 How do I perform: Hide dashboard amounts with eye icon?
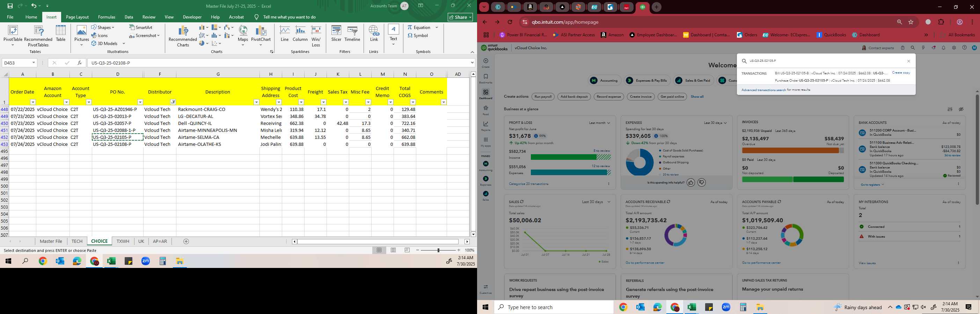(961, 109)
